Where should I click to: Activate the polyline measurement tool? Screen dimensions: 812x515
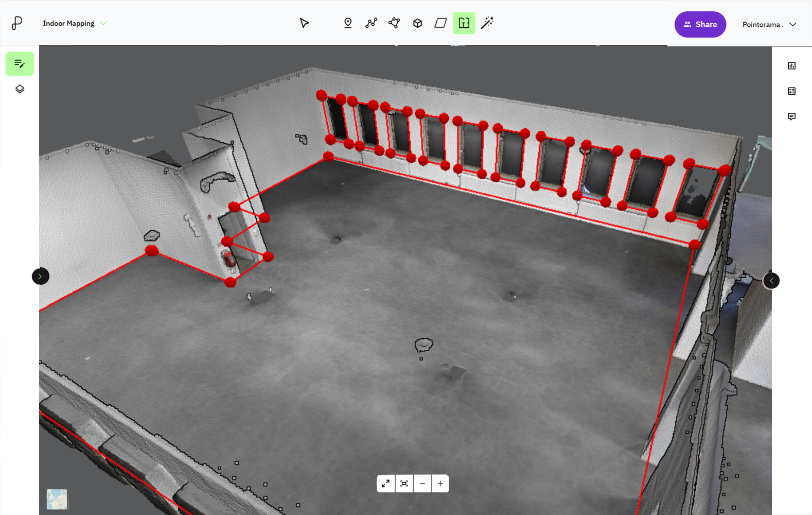tap(371, 23)
